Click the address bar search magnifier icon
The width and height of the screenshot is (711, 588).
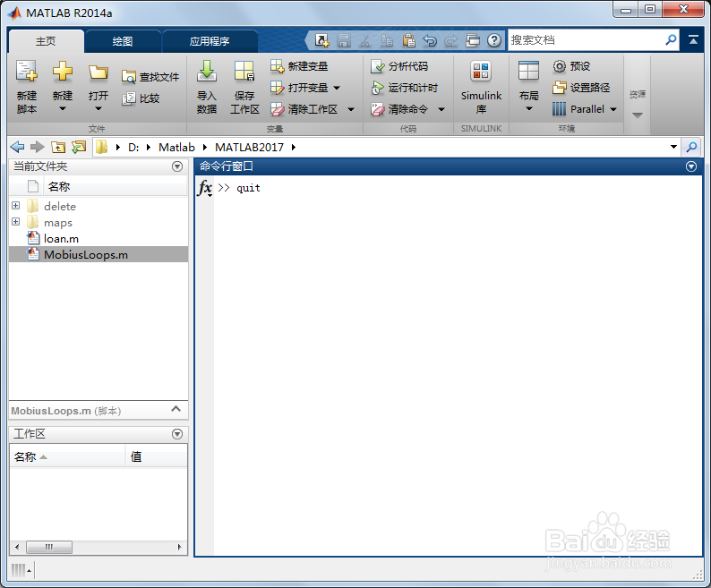coord(692,147)
